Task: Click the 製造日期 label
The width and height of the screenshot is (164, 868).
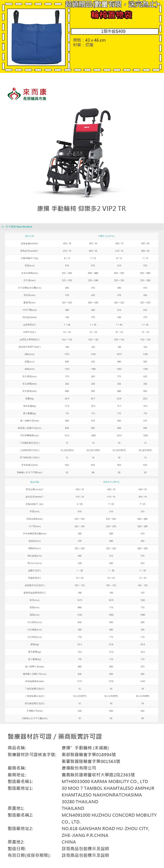Action: (x=17, y=849)
